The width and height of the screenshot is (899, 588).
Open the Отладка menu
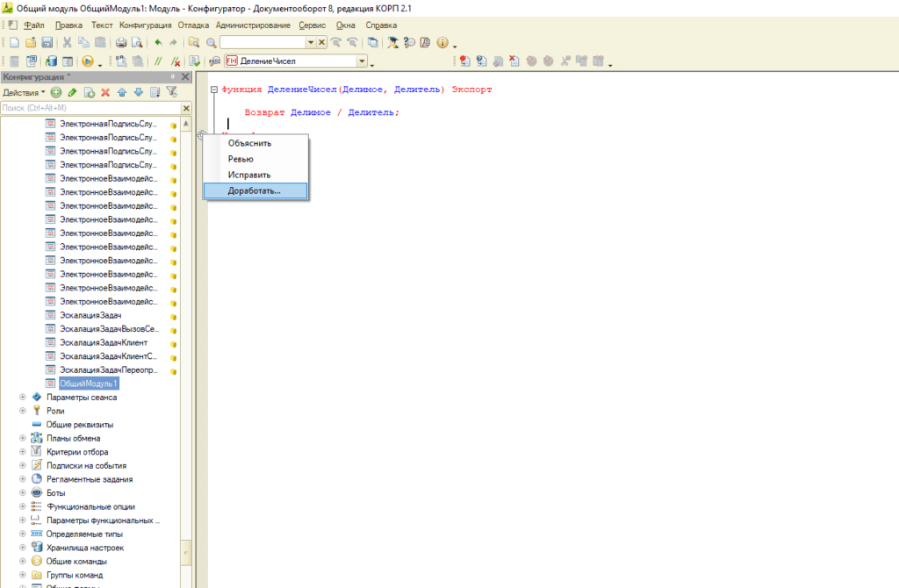pyautogui.click(x=193, y=25)
